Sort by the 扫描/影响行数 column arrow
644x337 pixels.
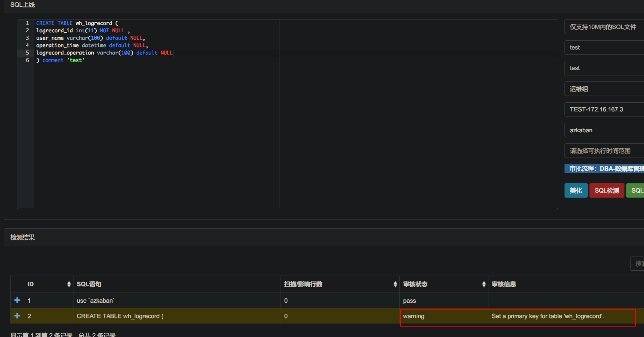(x=395, y=284)
